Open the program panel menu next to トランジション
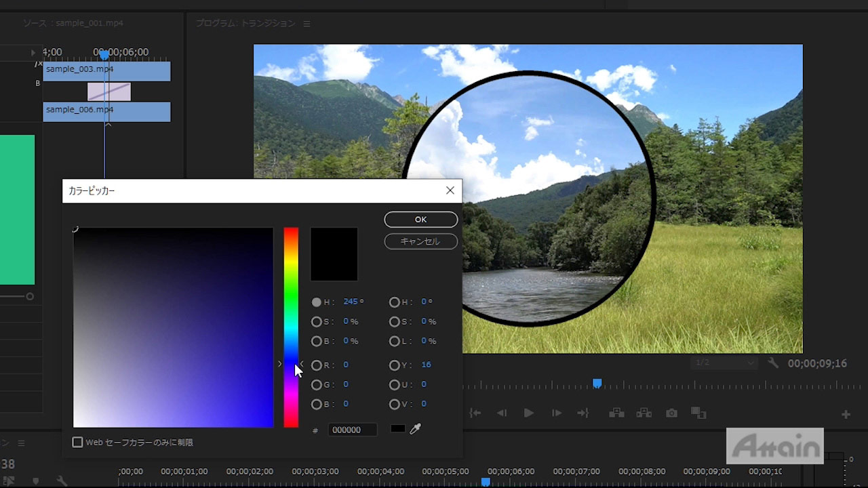The image size is (868, 488). tap(307, 24)
